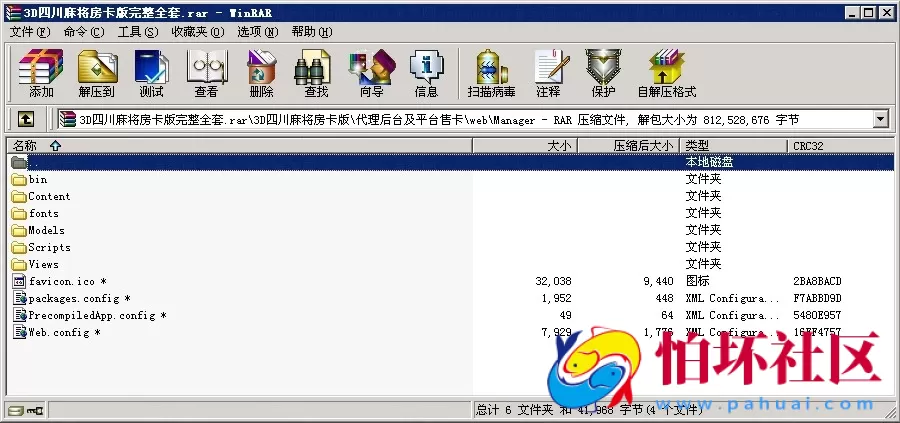The width and height of the screenshot is (900, 423).
Task: Click the Views folder icon
Action: point(19,265)
